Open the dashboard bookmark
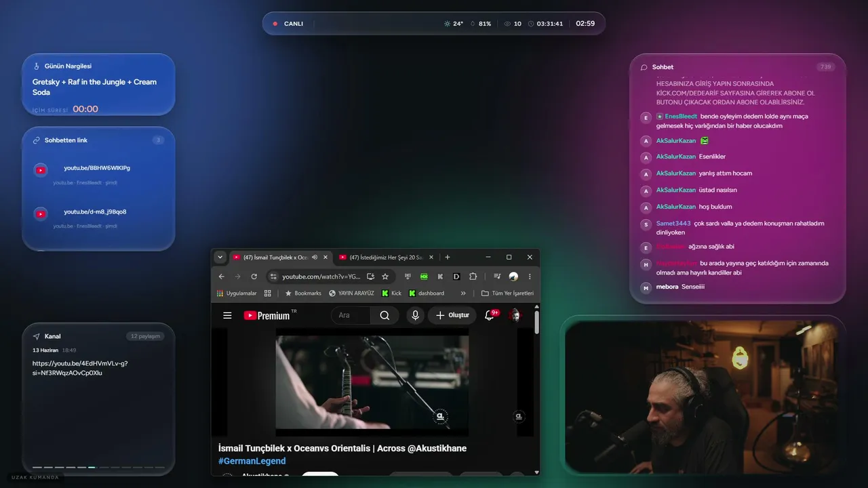The width and height of the screenshot is (868, 488). click(427, 293)
